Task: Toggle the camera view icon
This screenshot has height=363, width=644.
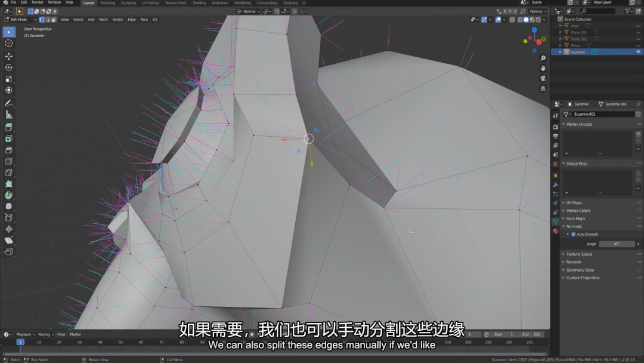Action: click(x=543, y=78)
